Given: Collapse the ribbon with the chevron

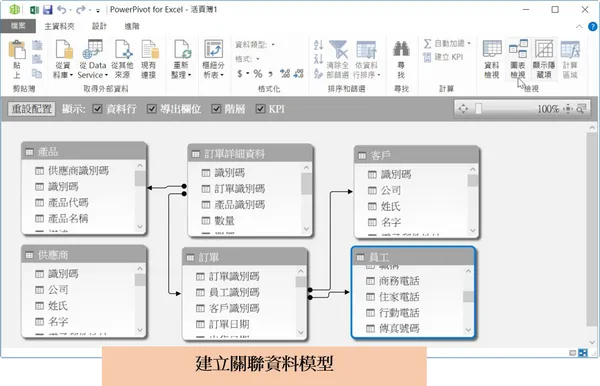Looking at the screenshot, I should point(579,26).
